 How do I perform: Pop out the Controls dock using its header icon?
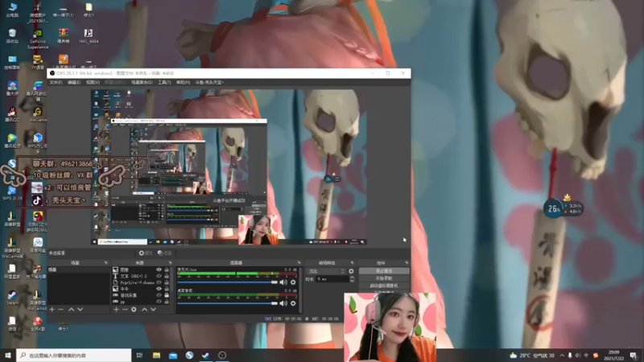[x=407, y=263]
